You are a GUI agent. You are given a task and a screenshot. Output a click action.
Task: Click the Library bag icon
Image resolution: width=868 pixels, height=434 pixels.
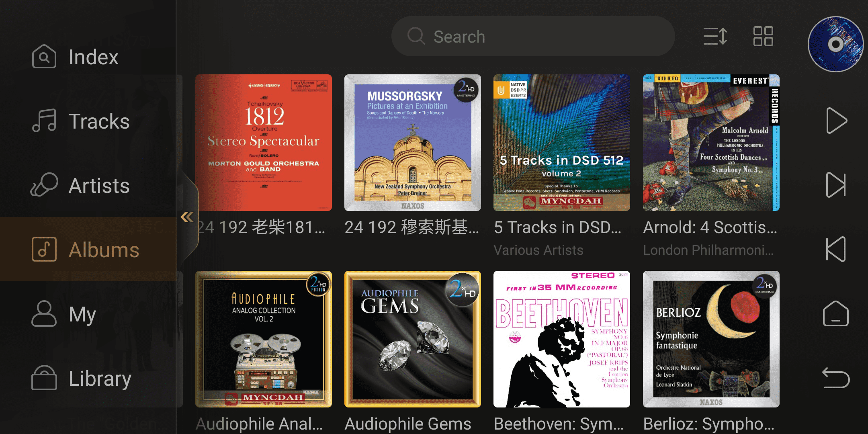44,378
